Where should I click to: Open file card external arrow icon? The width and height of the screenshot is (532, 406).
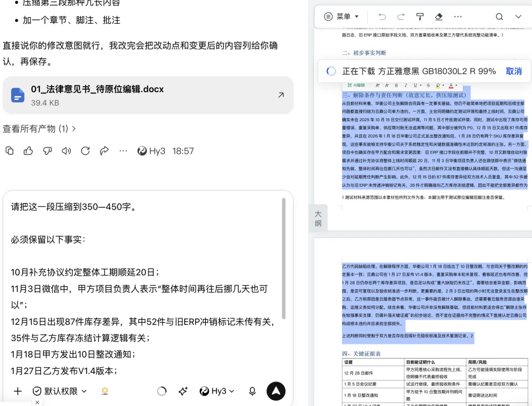click(x=281, y=96)
